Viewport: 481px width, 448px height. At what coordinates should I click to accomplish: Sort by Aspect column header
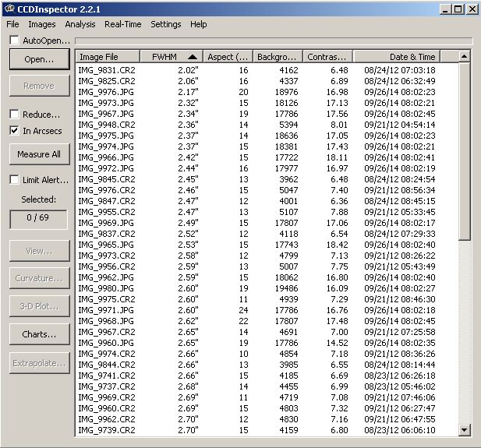pos(227,57)
